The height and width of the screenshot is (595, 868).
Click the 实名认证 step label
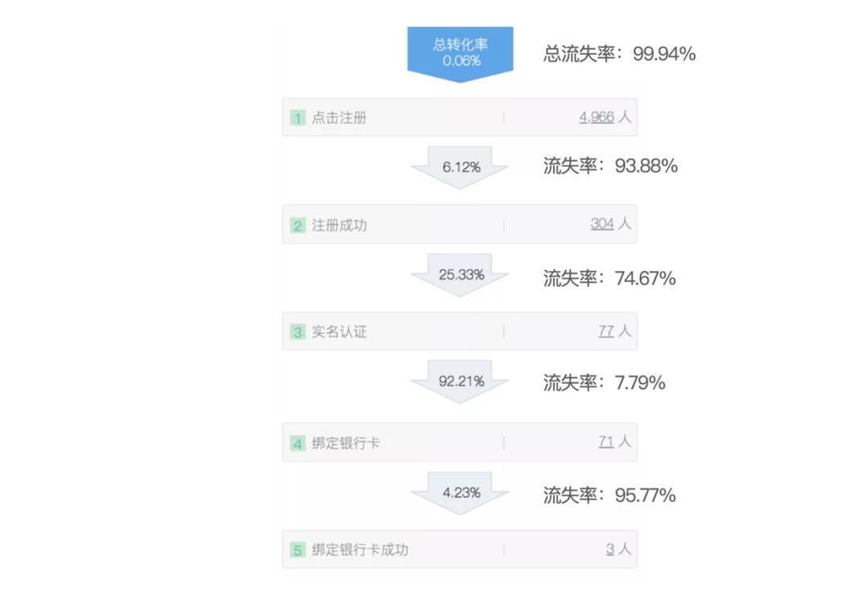339,332
